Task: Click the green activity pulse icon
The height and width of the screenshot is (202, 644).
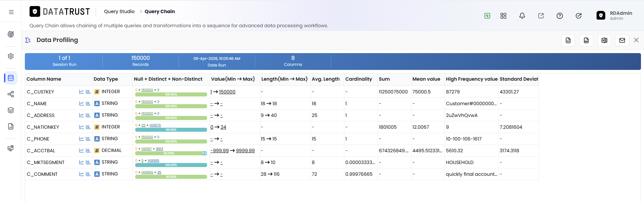Action: click(x=487, y=16)
